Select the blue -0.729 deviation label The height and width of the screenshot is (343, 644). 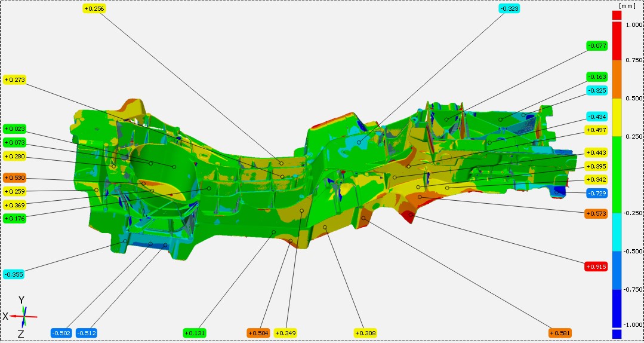pyautogui.click(x=596, y=193)
